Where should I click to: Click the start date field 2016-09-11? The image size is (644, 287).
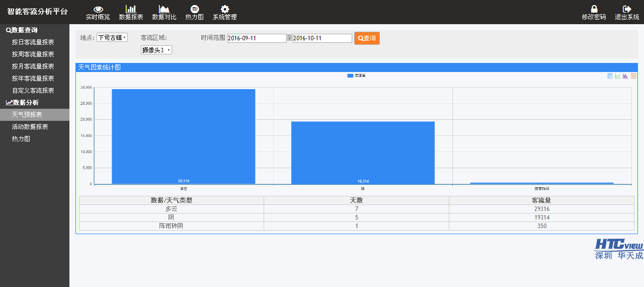coord(257,38)
